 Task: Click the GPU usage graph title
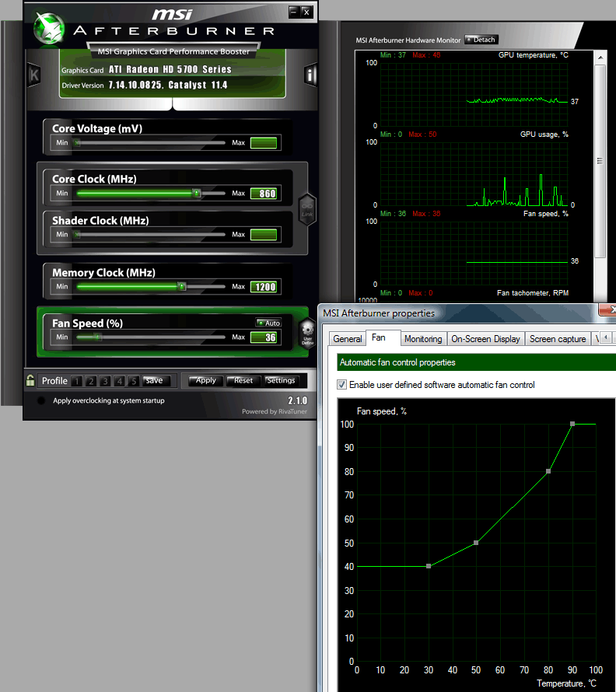point(544,135)
